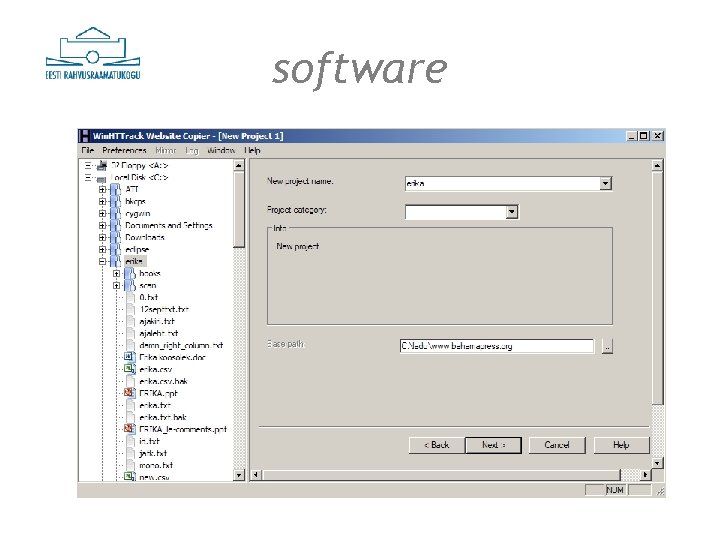Viewport: 720px width, 540px height.
Task: Expand the Downloads folder node
Action: click(102, 237)
